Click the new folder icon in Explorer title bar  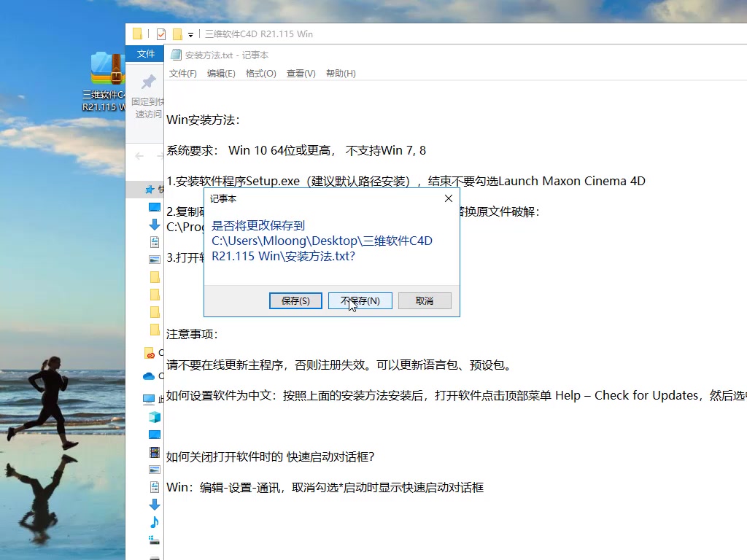(177, 34)
